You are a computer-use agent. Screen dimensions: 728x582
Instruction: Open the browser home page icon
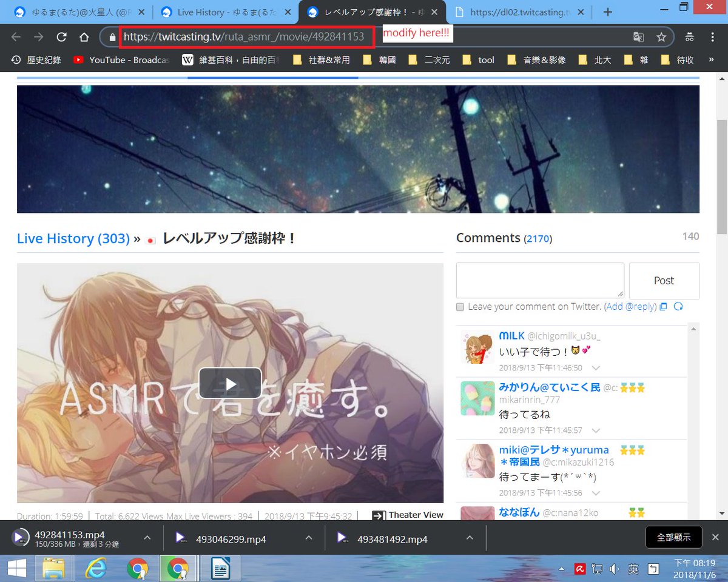[x=84, y=38]
